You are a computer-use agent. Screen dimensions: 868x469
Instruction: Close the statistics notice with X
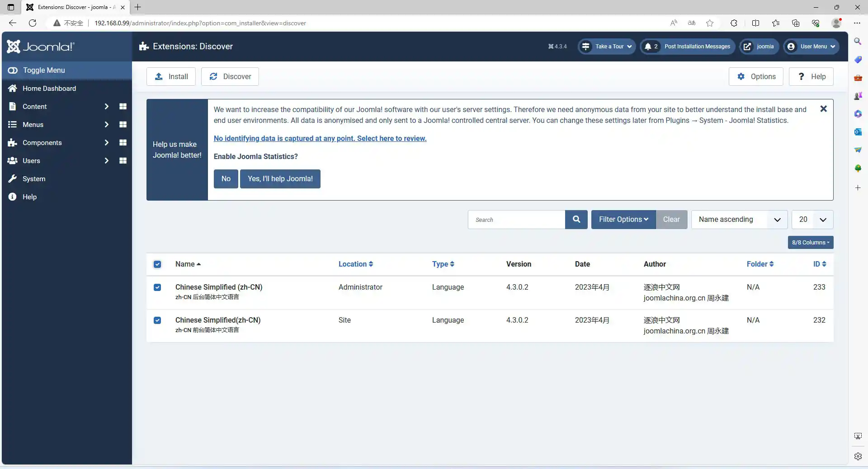[823, 109]
